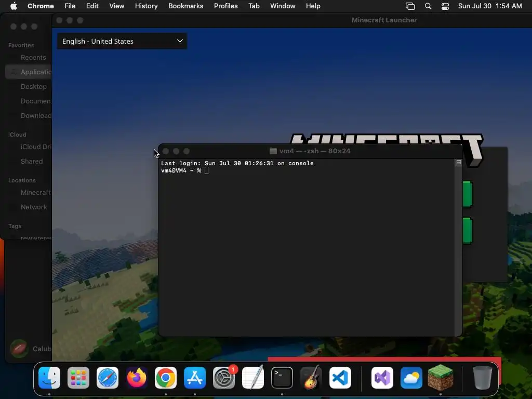
Task: Open the History menu
Action: (x=146, y=6)
